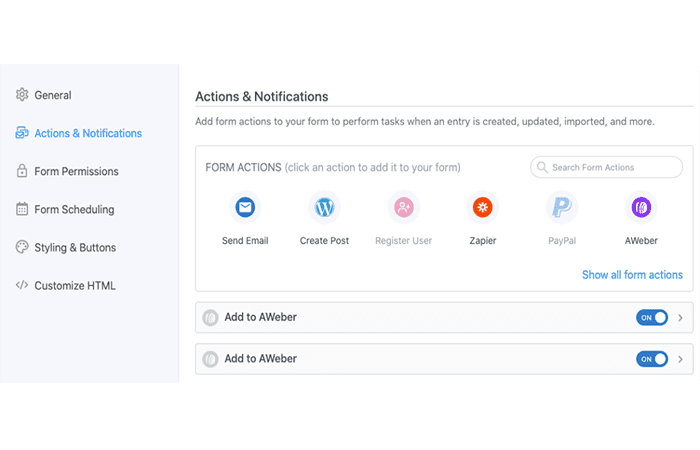
Task: Expand the second Add to AWeber row chevron
Action: (x=680, y=359)
